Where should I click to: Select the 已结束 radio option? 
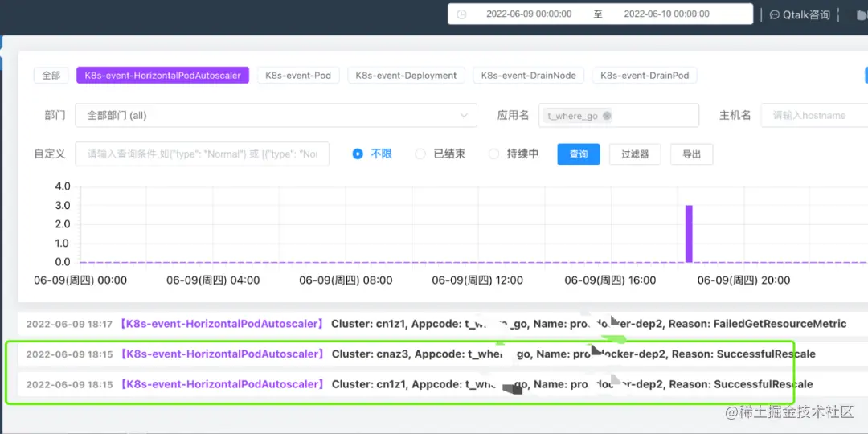coord(440,154)
